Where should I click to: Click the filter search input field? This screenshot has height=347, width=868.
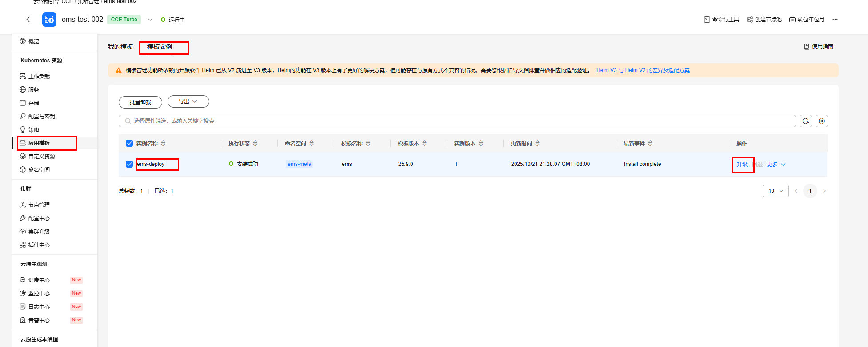point(458,121)
